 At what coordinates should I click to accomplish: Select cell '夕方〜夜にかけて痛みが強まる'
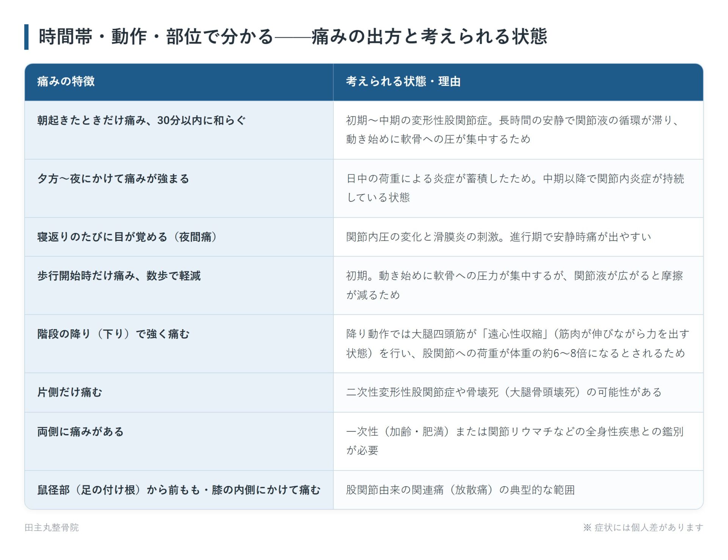179,188
